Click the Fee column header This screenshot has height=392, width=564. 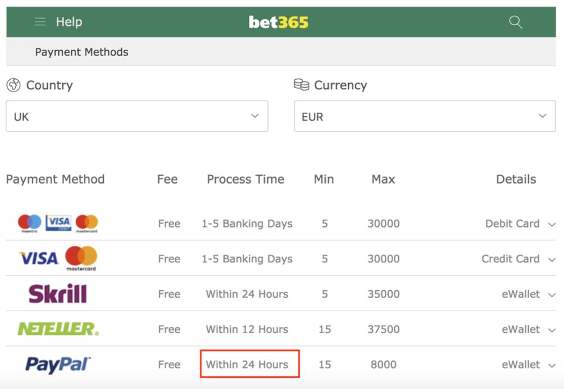coord(167,179)
